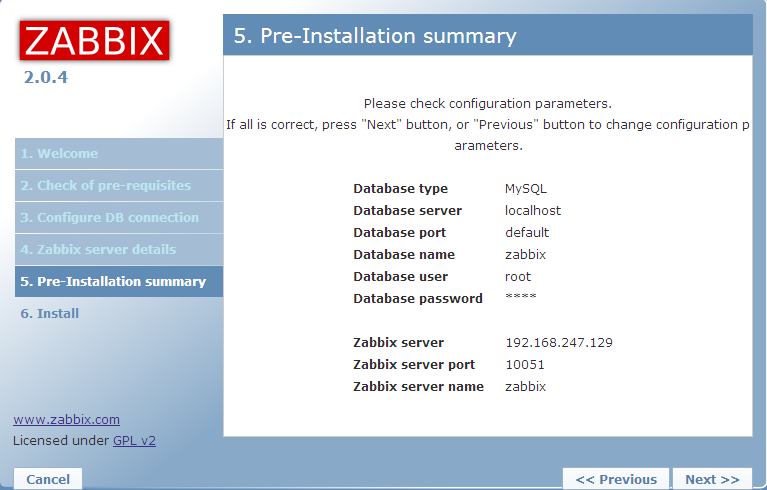Click the 'Database name' label
Screen dimensions: 767x490
pyautogui.click(x=404, y=255)
